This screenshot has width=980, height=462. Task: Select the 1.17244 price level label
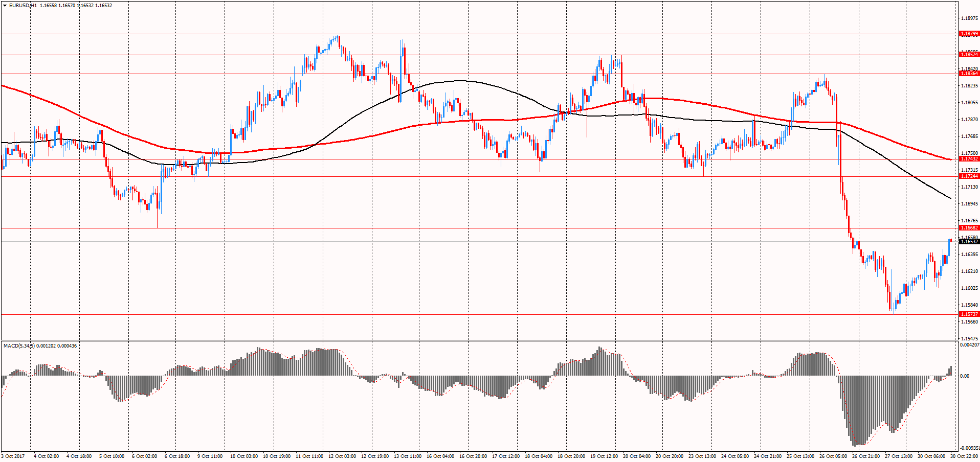(x=969, y=176)
